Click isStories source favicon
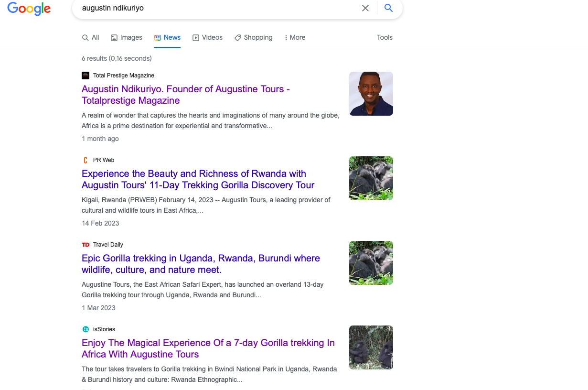 pos(86,329)
